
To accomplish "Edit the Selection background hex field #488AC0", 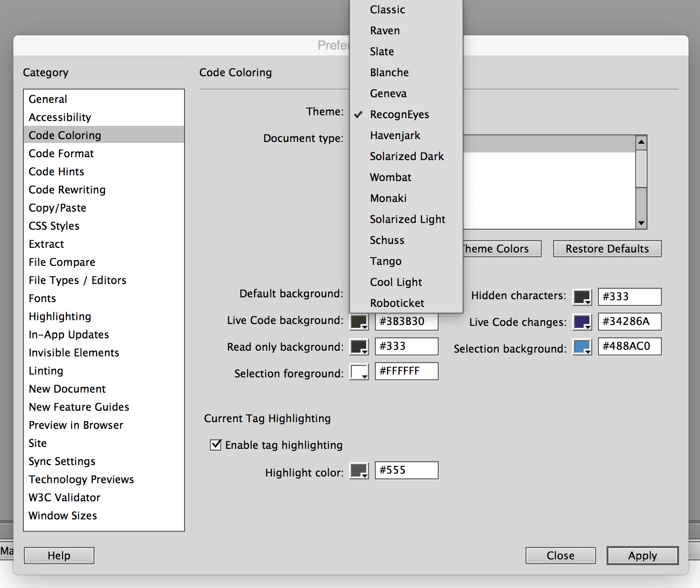I will 629,346.
